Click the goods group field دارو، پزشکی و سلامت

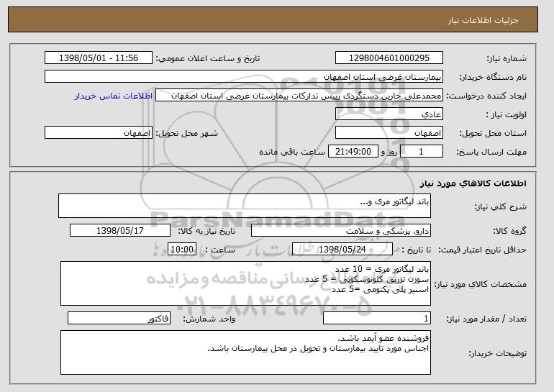(x=341, y=231)
